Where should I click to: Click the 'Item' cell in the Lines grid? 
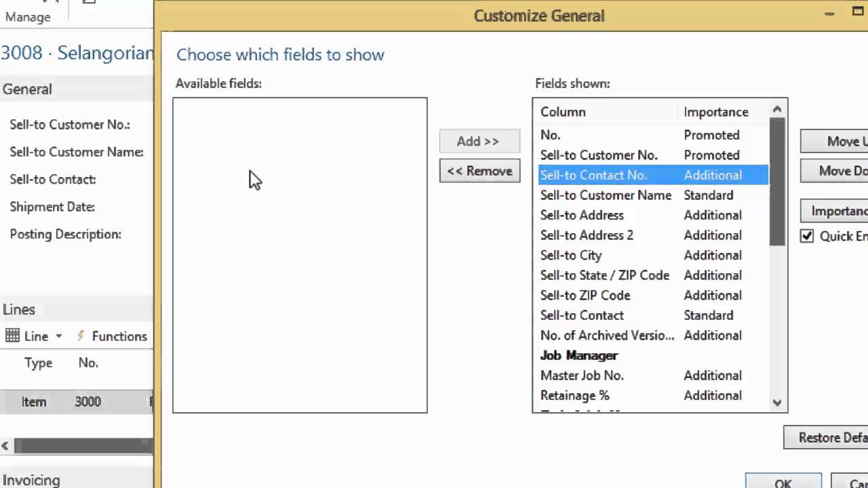coord(34,402)
